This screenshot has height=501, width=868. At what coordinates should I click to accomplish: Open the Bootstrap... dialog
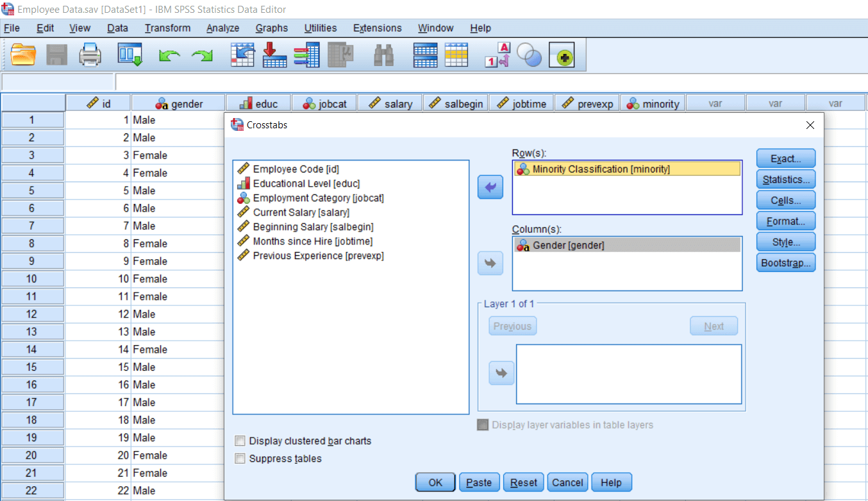786,263
